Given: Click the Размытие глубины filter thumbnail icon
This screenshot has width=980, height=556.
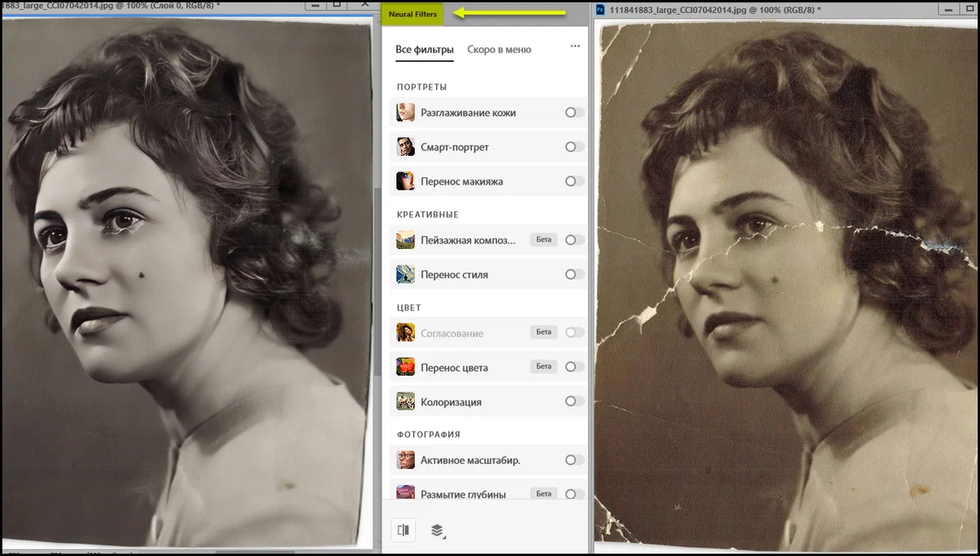Looking at the screenshot, I should (406, 492).
